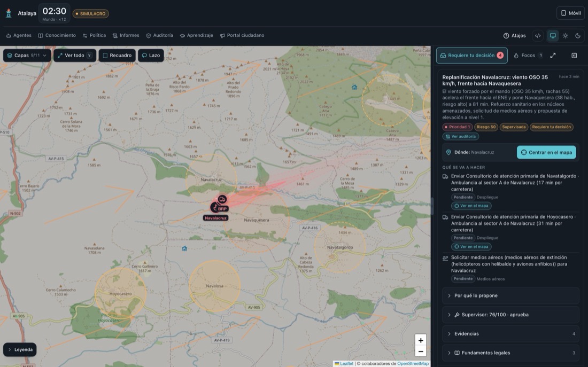Screen dimensions: 588x367
Task: Expand the side panel fullscreen arrows icon
Action: [553, 56]
